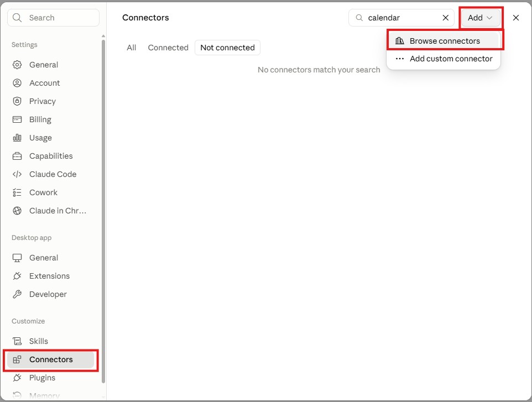
Task: Select the Not connected tab
Action: point(227,48)
